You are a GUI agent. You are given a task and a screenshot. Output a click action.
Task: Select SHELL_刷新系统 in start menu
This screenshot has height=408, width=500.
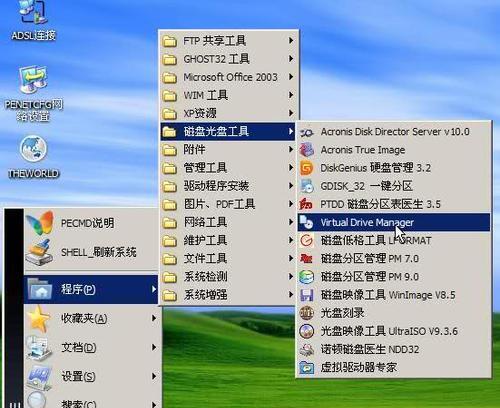(x=91, y=252)
